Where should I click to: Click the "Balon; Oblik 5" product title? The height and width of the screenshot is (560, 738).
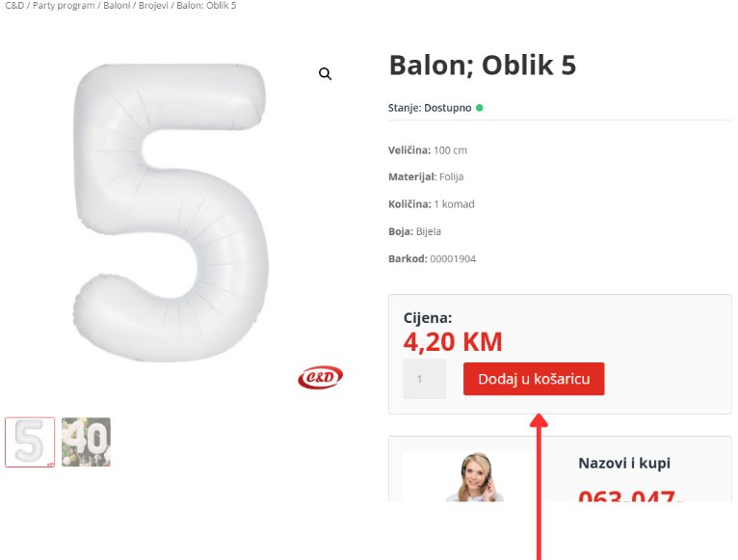point(482,66)
